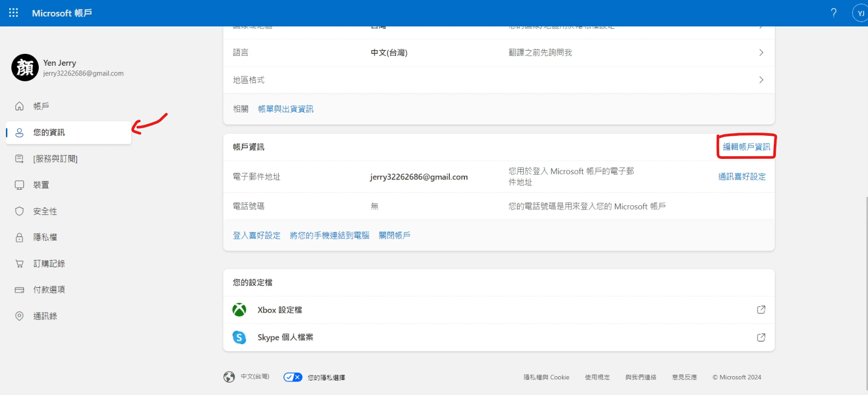The image size is (868, 395).
Task: Click the lock icon beside 隱私權
Action: click(x=19, y=237)
